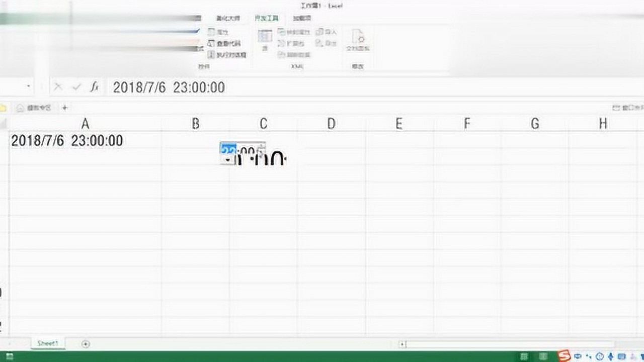Select column B header
The width and height of the screenshot is (644, 362).
196,123
